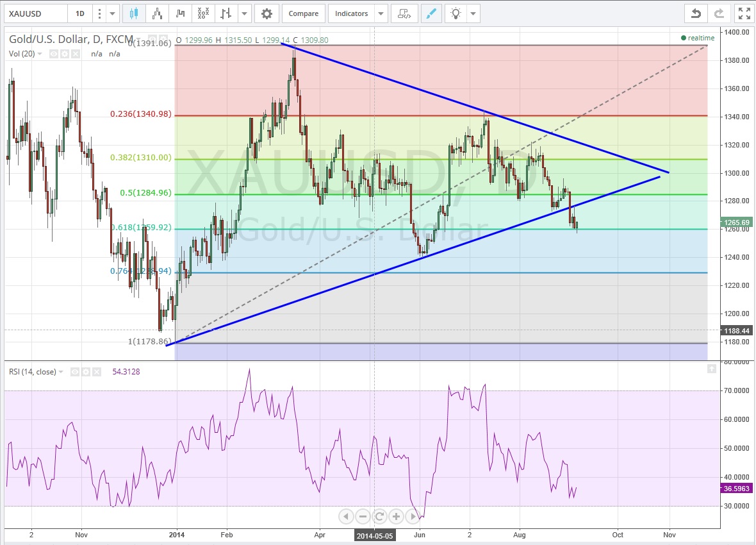
Task: Click the Compare button
Action: click(304, 13)
